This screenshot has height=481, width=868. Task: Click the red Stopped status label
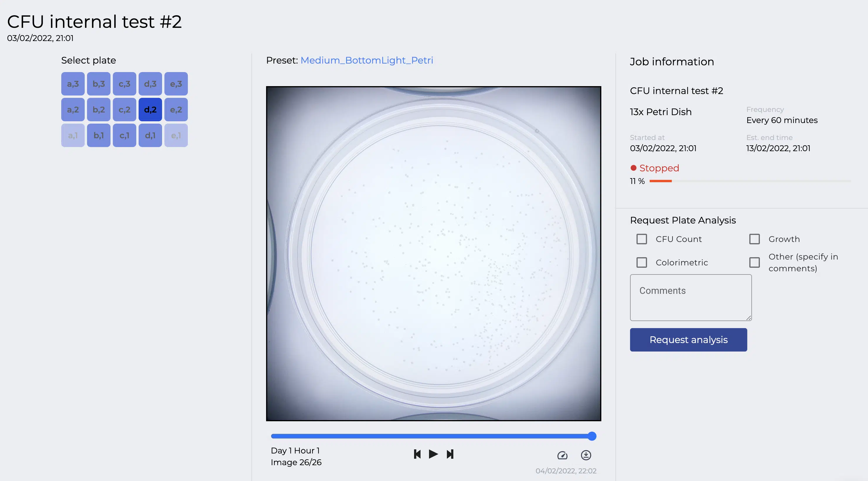coord(659,168)
